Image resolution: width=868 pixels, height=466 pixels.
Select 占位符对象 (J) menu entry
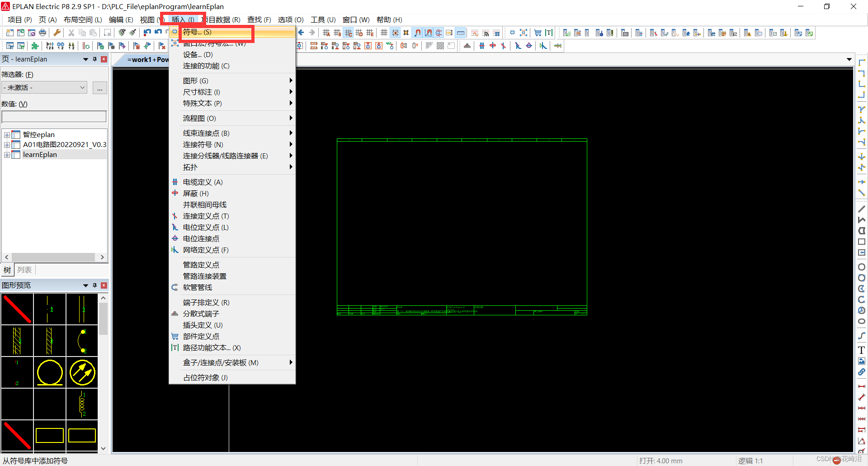pos(232,377)
